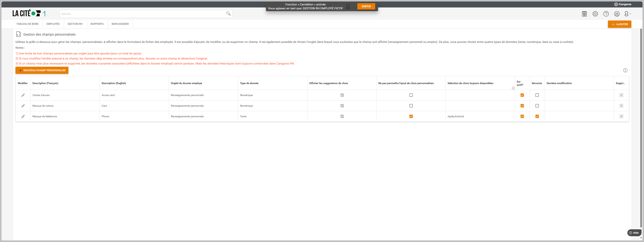Image resolution: width=644 pixels, height=242 pixels.
Task: Open the help question mark icon
Action: (606, 14)
